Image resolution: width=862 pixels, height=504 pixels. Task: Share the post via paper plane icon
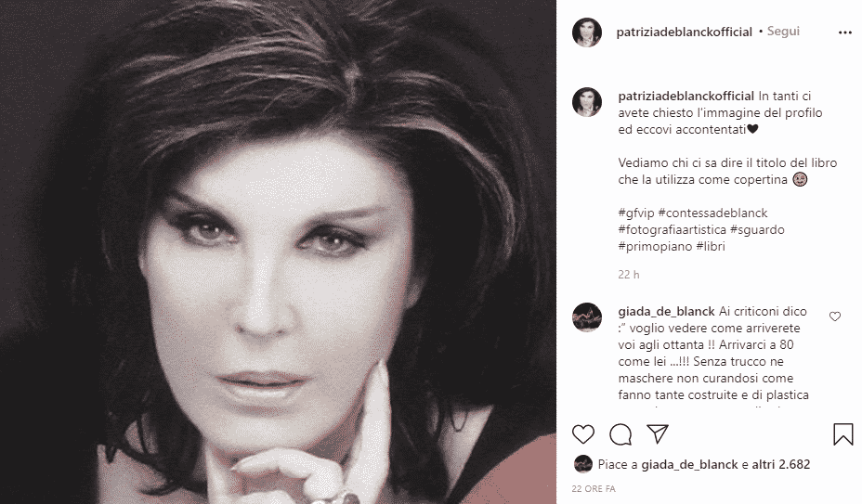click(658, 433)
